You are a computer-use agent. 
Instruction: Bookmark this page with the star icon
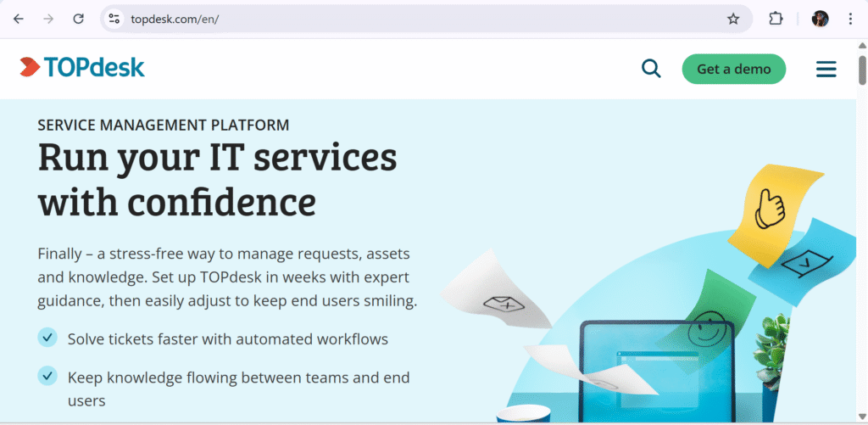(x=733, y=19)
